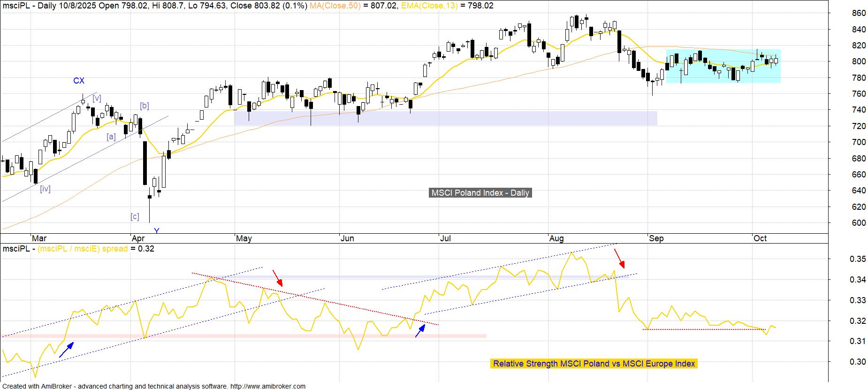Select the [v] wave annotation
The image size is (868, 390).
click(x=97, y=98)
